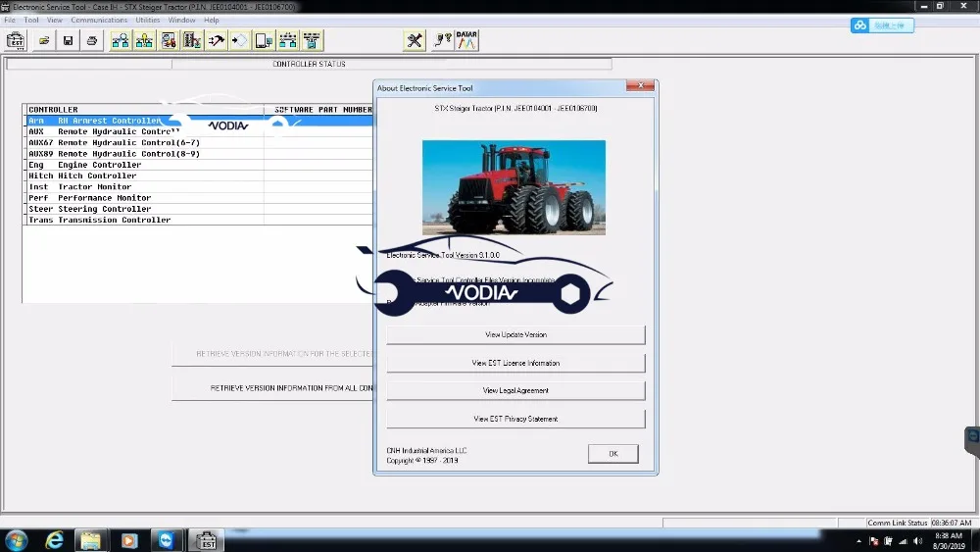Select the Arm RH Armrest Controller row

tap(199, 121)
